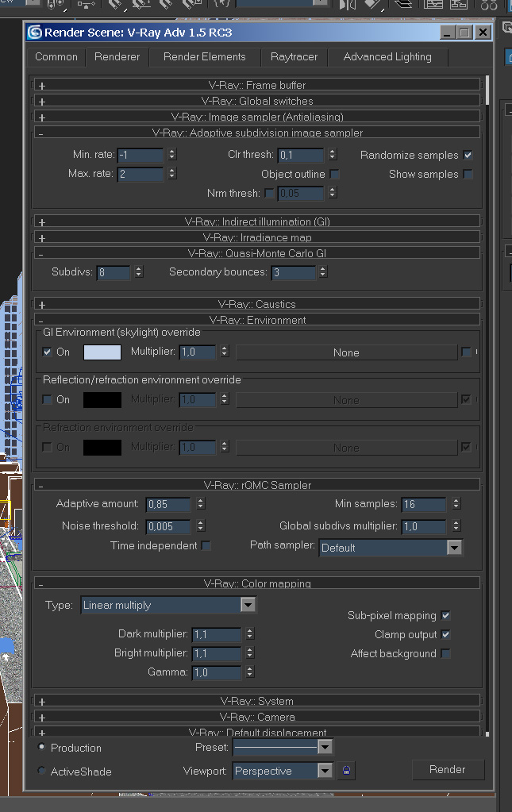Open the Refraction environment black color swatch
The height and width of the screenshot is (812, 512).
coord(102,448)
